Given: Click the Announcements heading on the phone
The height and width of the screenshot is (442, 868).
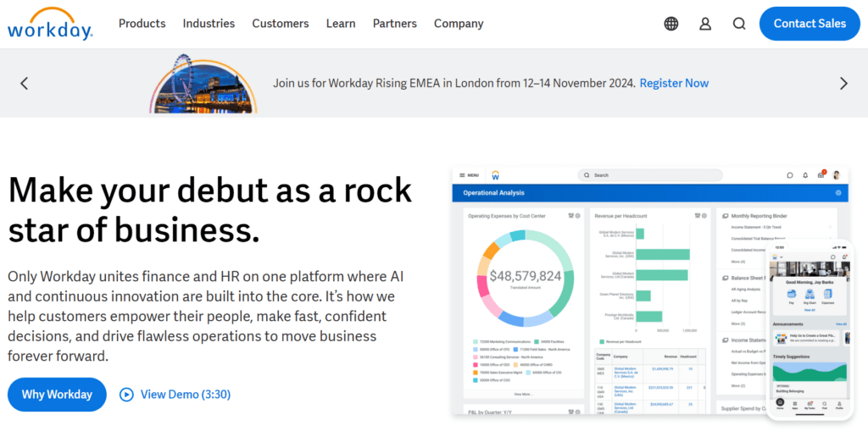Looking at the screenshot, I should [x=787, y=324].
